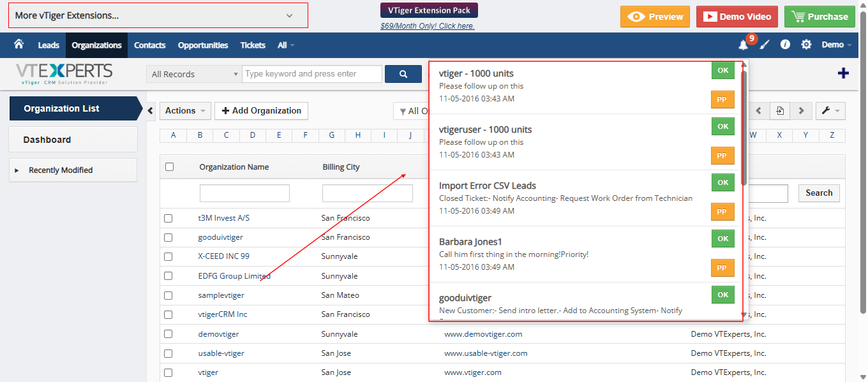Open the Organizations tab
868x382 pixels.
tap(96, 45)
